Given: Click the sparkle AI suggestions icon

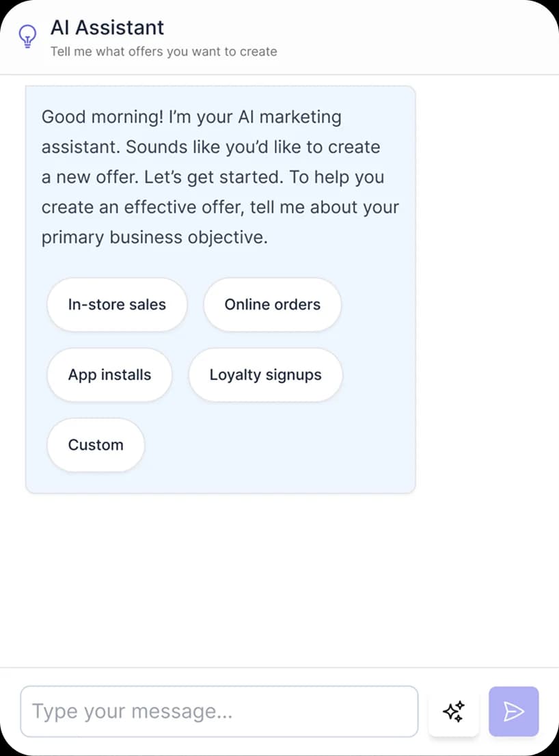Looking at the screenshot, I should coord(454,711).
